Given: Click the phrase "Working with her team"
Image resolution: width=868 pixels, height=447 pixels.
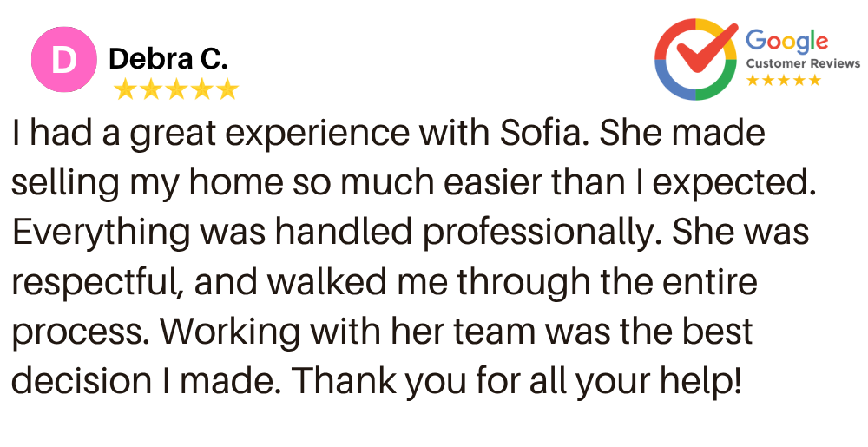Looking at the screenshot, I should click(348, 332).
